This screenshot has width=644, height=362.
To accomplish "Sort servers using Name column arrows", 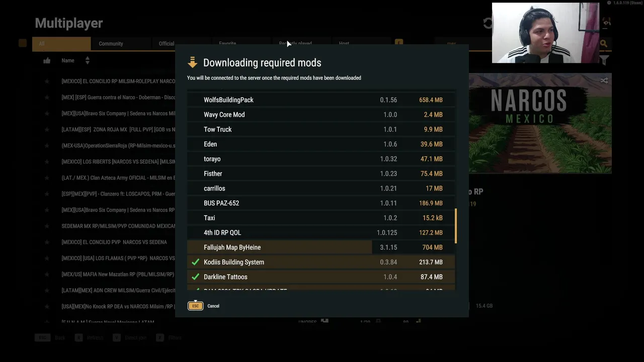I will [87, 60].
